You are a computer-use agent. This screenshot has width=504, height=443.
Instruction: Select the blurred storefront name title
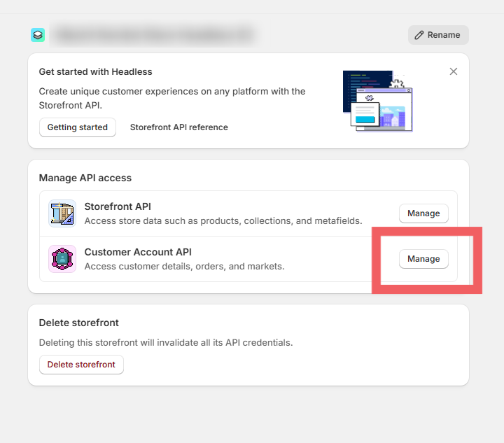coord(154,34)
